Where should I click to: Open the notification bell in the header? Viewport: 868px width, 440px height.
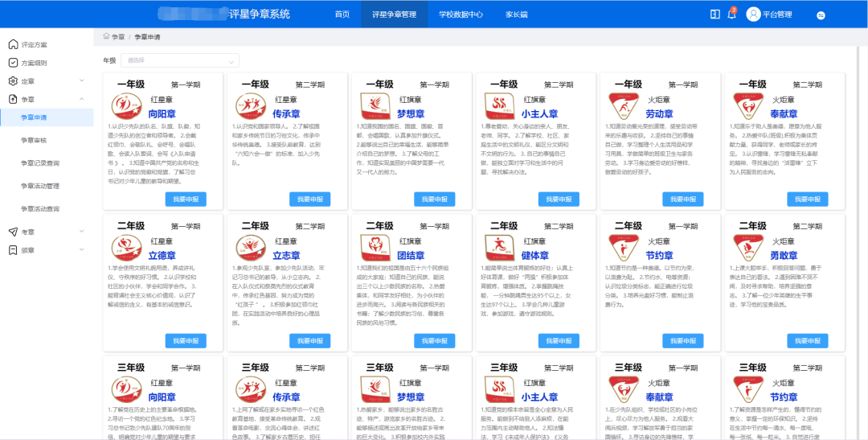[x=731, y=14]
